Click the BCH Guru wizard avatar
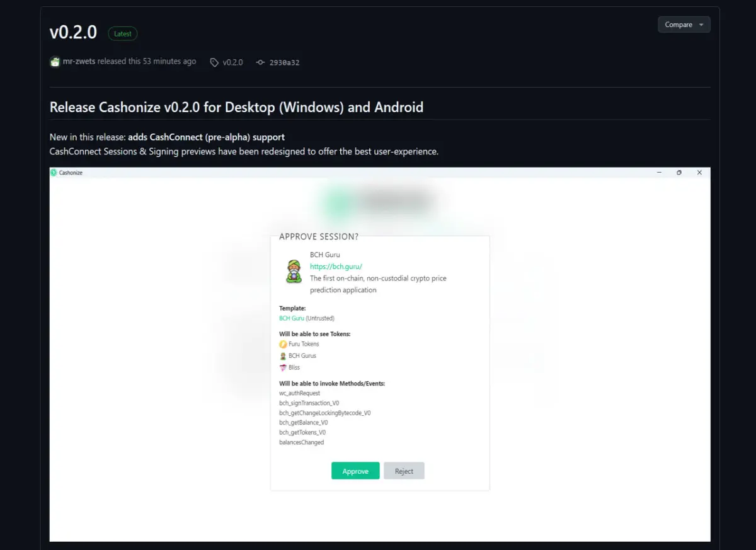Image resolution: width=756 pixels, height=550 pixels. tap(293, 272)
